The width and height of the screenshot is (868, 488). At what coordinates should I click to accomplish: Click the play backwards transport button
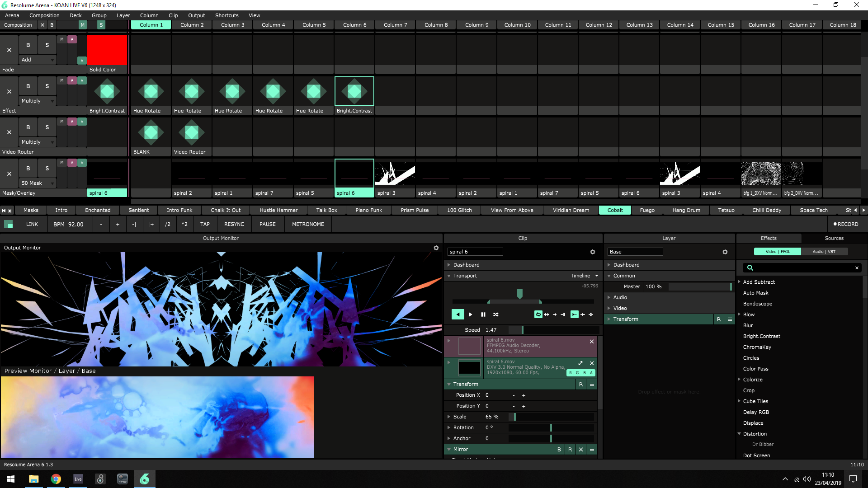[458, 314]
